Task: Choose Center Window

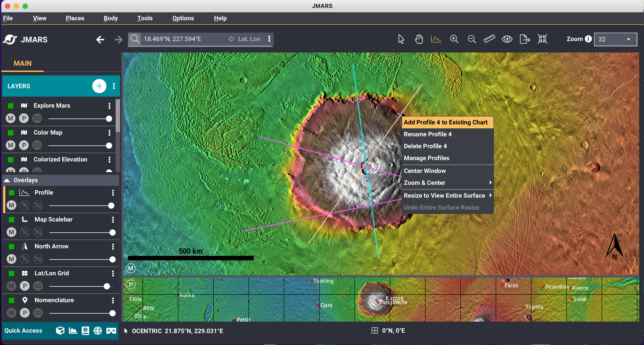Action: click(x=448, y=171)
